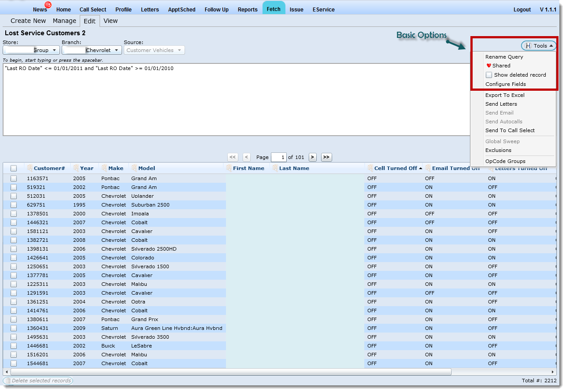This screenshot has width=566, height=392.
Task: Click the red heart Shared icon
Action: tap(488, 66)
